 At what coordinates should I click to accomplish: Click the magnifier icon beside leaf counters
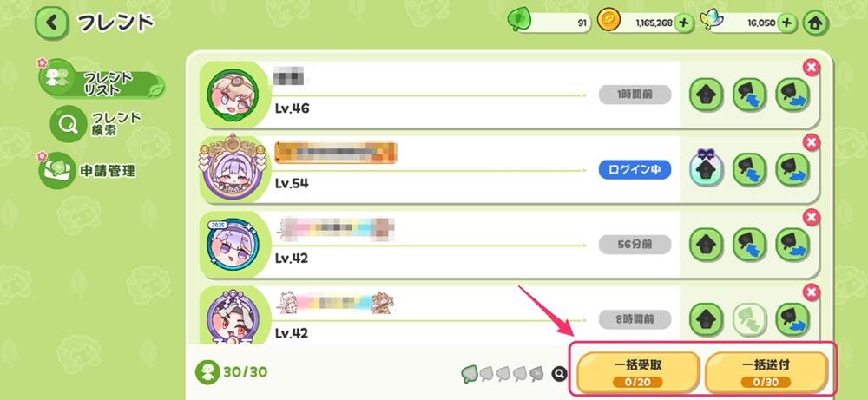[559, 375]
